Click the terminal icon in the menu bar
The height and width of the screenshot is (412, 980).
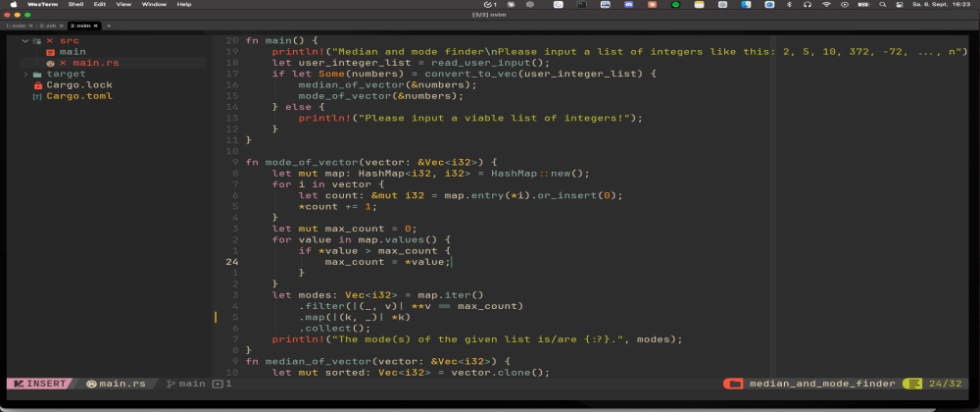582,4
